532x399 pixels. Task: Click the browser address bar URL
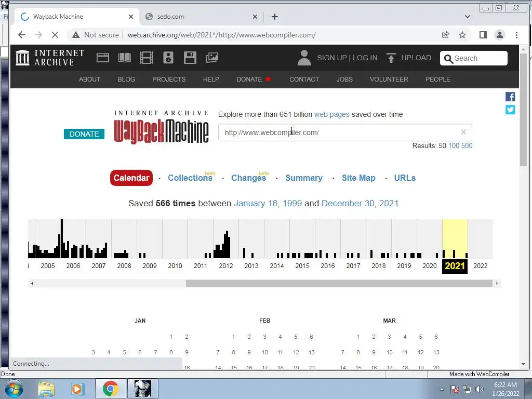[x=221, y=35]
